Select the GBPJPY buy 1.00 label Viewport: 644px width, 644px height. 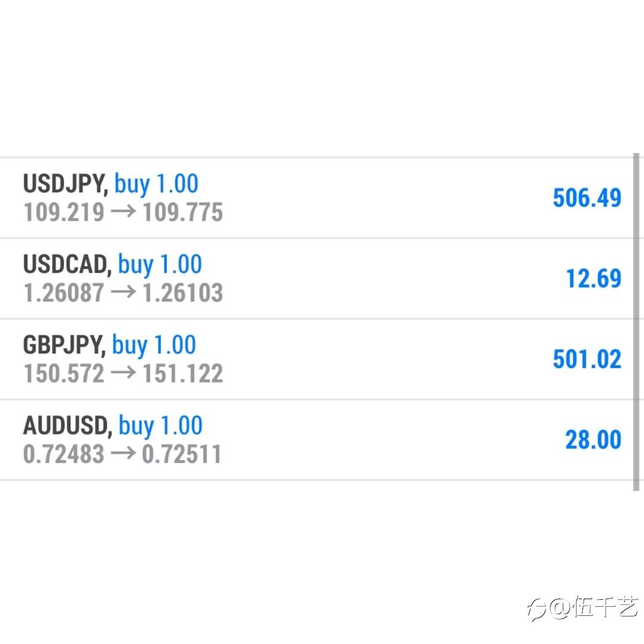coord(154,345)
